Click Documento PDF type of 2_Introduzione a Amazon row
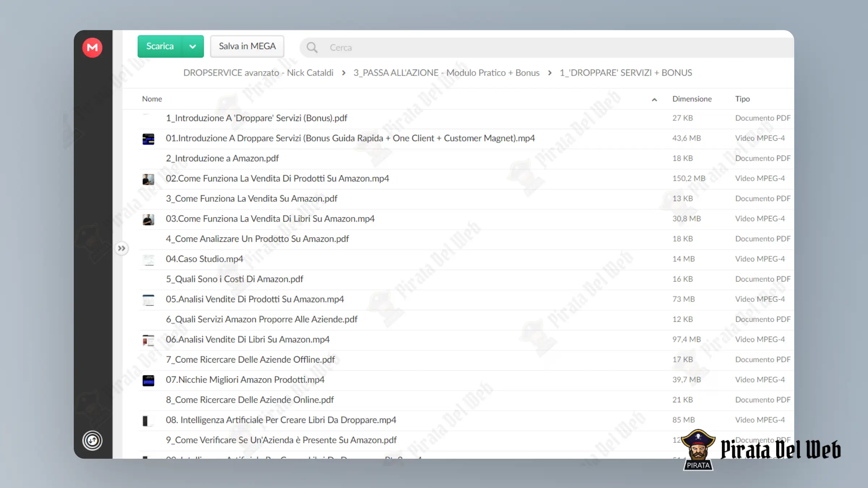Image resolution: width=868 pixels, height=488 pixels. (763, 158)
